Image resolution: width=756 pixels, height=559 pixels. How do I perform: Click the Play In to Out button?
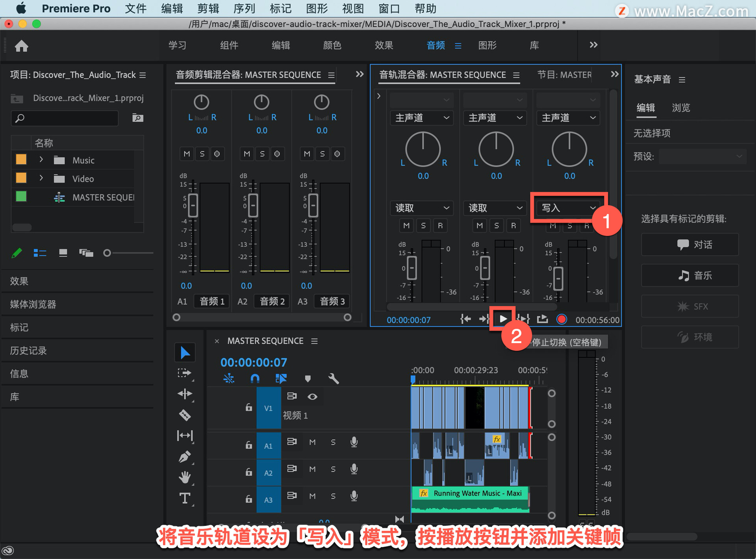coord(524,319)
